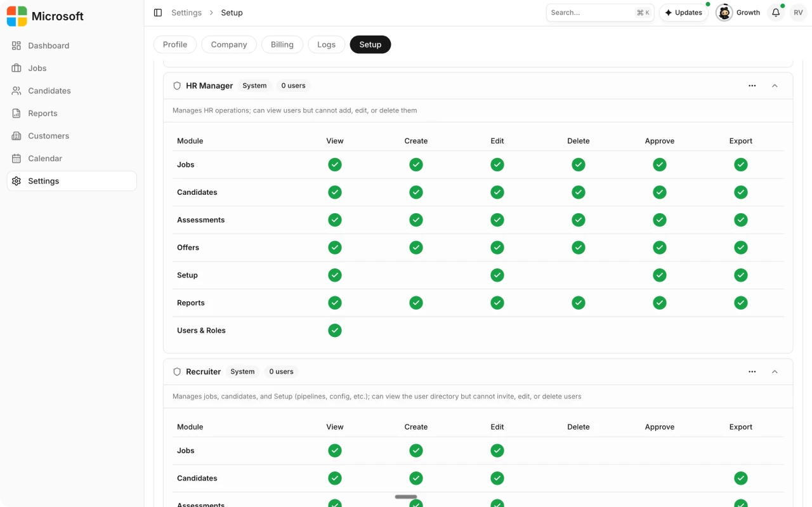Screen dimensions: 812x507
Task: Switch to the Company tab
Action: point(229,44)
